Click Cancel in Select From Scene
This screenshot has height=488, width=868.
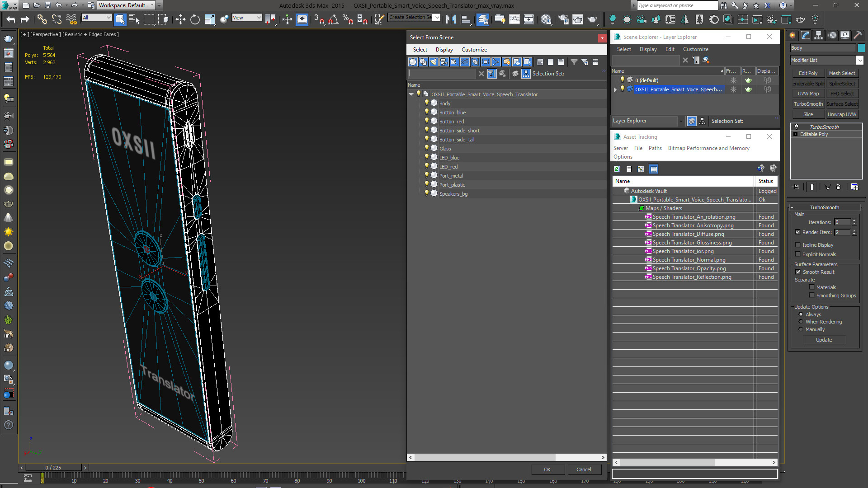tap(584, 469)
